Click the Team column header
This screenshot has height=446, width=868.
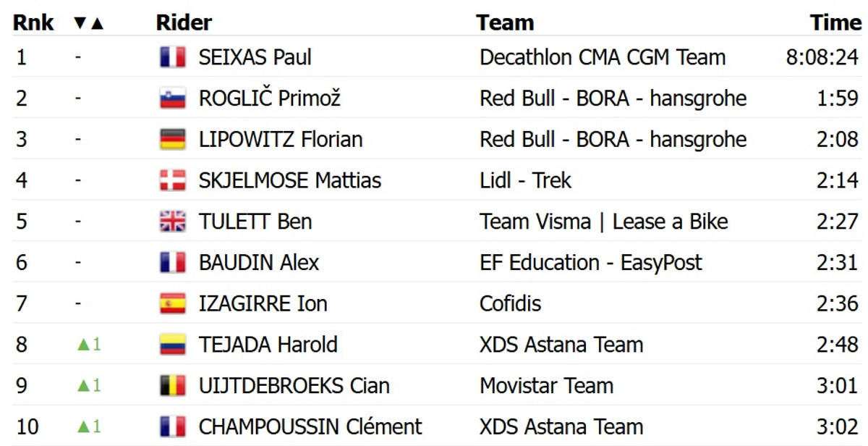click(x=505, y=23)
